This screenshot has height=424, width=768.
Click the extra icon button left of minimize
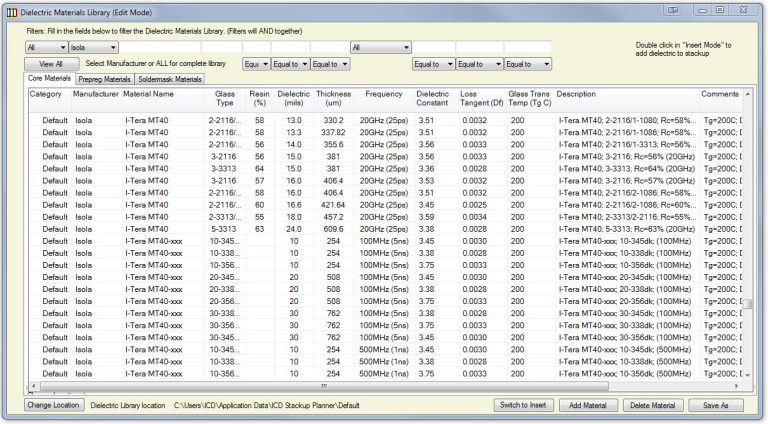673,10
